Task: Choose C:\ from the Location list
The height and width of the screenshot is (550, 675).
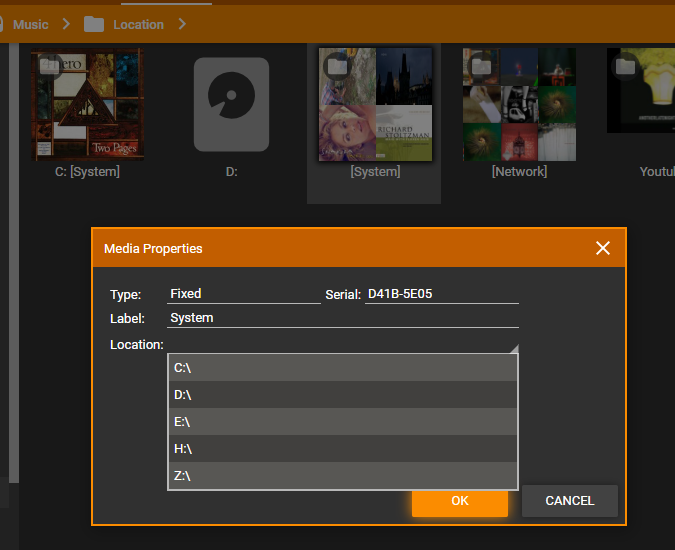Action: [x=342, y=368]
